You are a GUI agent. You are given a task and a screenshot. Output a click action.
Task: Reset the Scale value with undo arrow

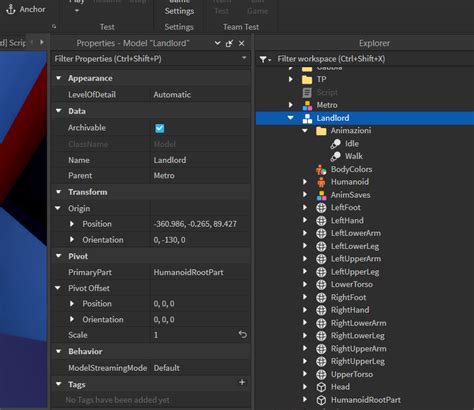243,334
